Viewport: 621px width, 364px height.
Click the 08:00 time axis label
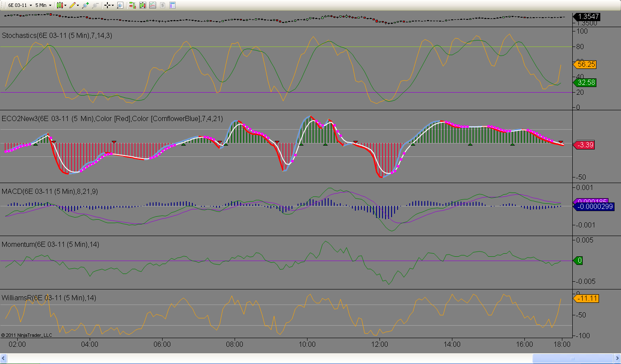click(x=235, y=344)
